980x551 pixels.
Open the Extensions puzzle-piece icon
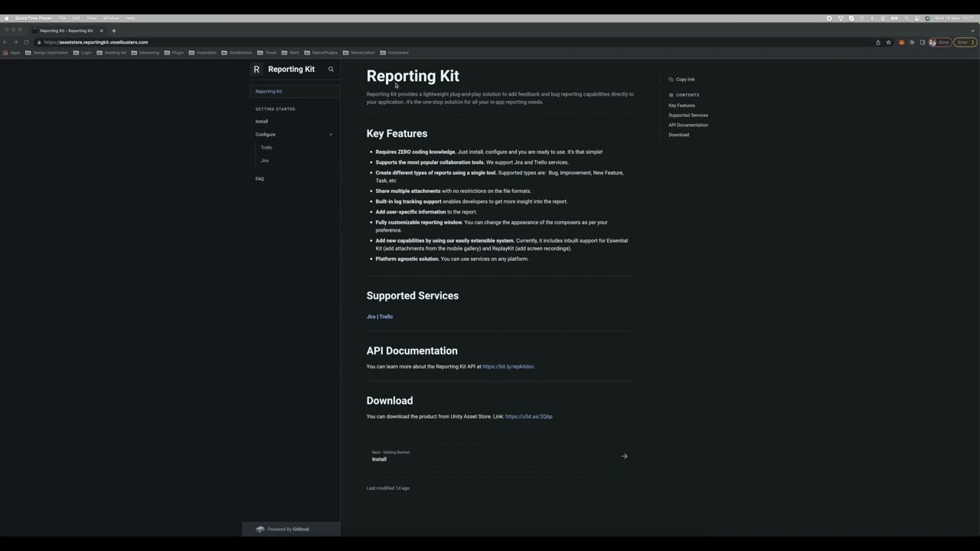click(x=912, y=42)
